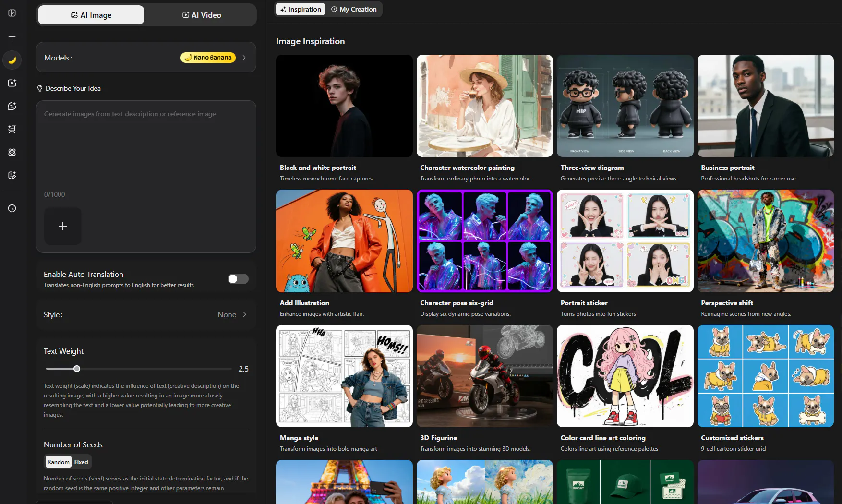Screen dimensions: 842x504
Task: Open the sidebar tool with the pencil-and-sparkle icon
Action: click(12, 175)
